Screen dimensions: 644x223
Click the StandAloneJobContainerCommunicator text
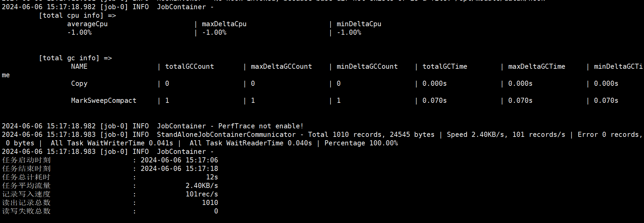tap(226, 134)
